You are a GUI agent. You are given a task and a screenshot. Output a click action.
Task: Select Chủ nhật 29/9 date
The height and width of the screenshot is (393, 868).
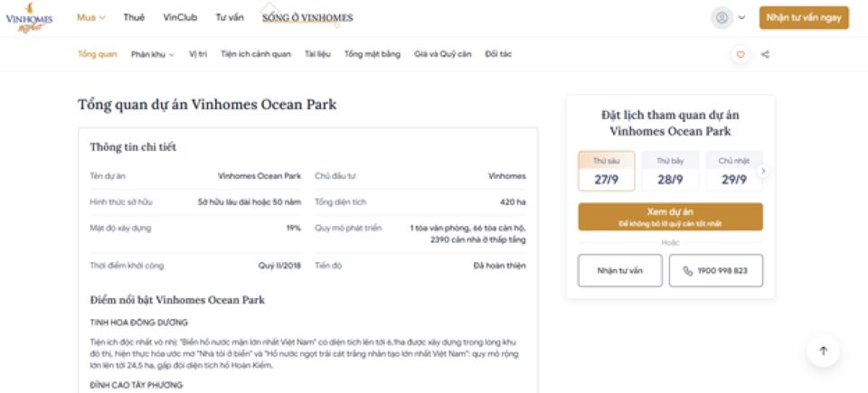tap(732, 172)
